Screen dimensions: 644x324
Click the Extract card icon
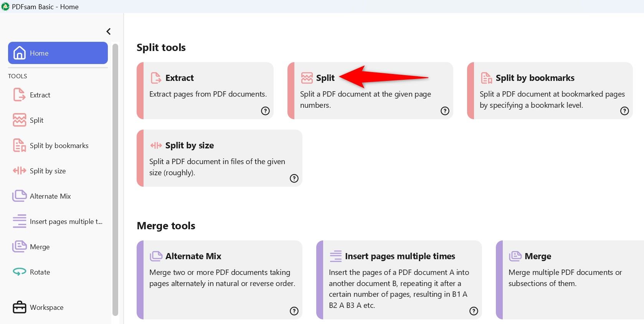point(156,78)
